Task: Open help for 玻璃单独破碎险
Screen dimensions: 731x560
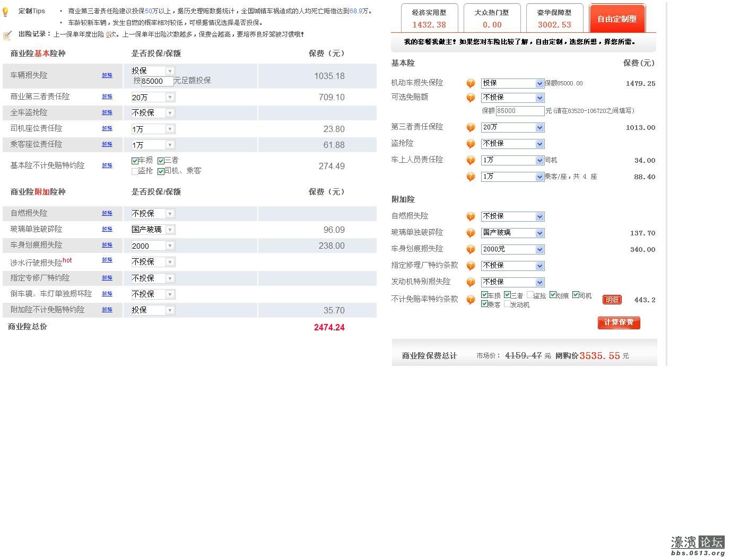Action: [471, 233]
